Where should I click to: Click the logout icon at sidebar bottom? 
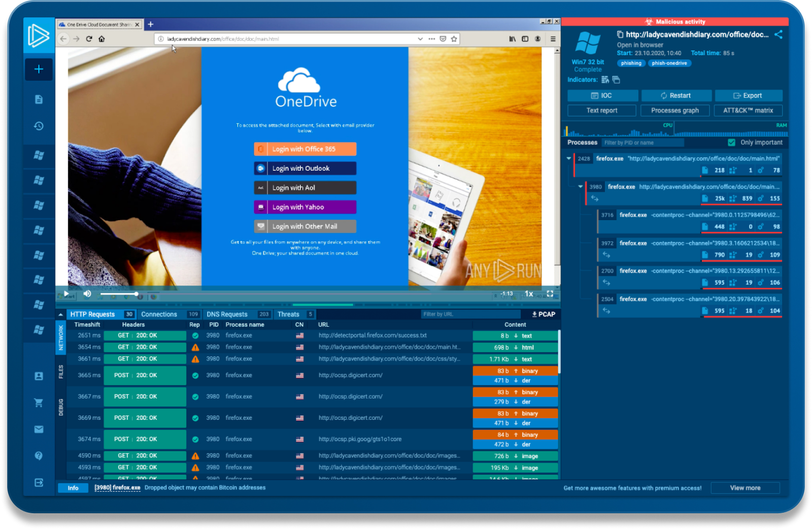click(x=39, y=482)
